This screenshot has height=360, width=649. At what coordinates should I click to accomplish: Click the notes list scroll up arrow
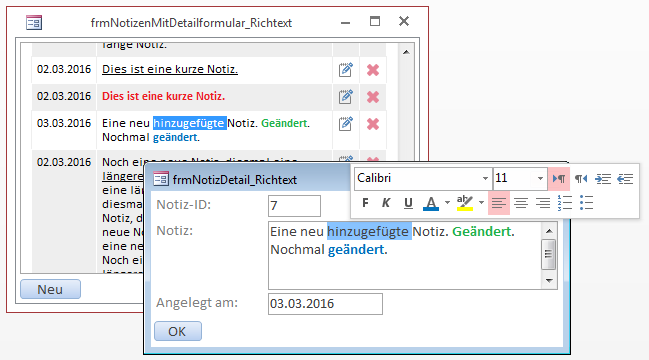click(406, 52)
